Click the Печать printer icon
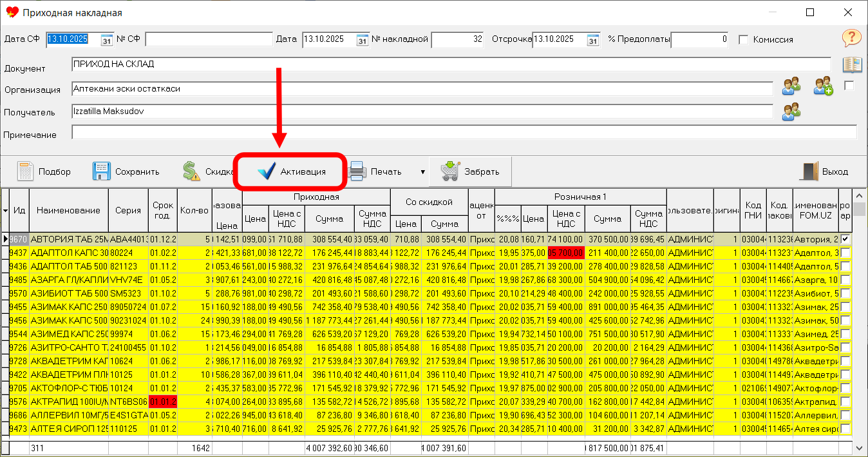The height and width of the screenshot is (457, 868). 358,171
